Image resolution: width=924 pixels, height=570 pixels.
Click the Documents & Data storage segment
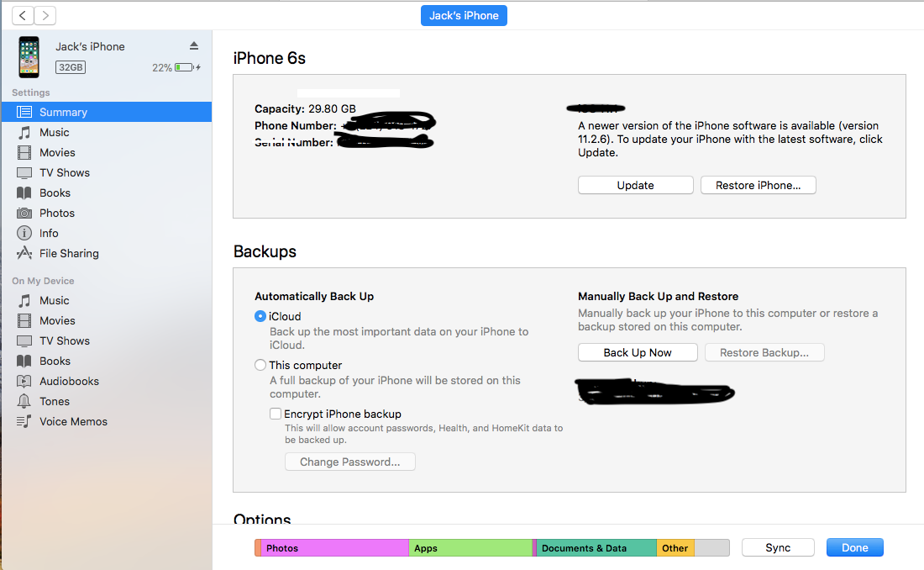pyautogui.click(x=596, y=548)
